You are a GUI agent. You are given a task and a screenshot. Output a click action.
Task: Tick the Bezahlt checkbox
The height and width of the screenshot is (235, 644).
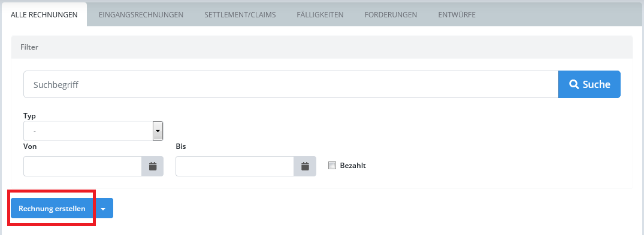(332, 166)
